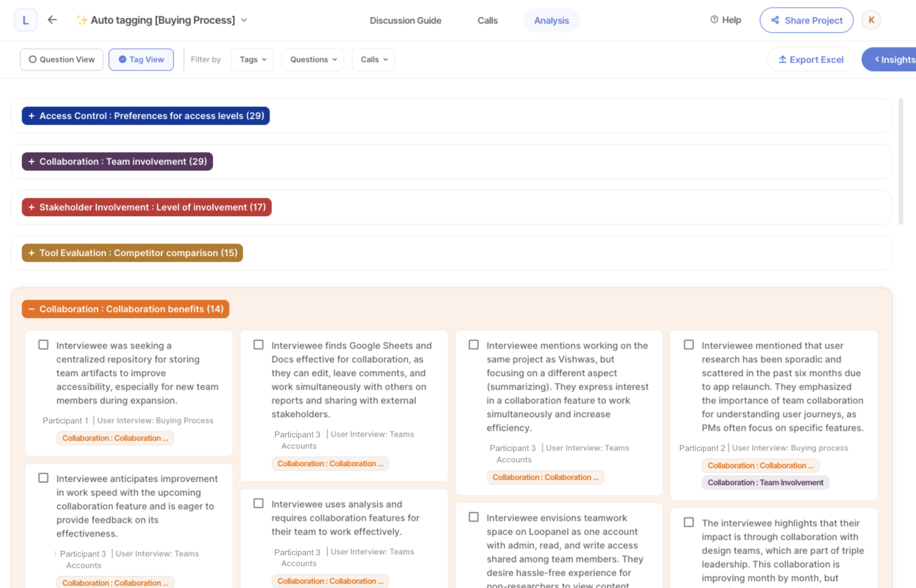
Task: Open the project title dropdown
Action: click(244, 20)
